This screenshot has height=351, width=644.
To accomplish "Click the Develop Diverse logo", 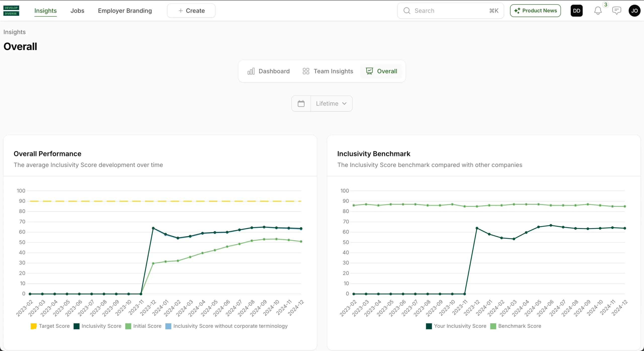I will (11, 11).
